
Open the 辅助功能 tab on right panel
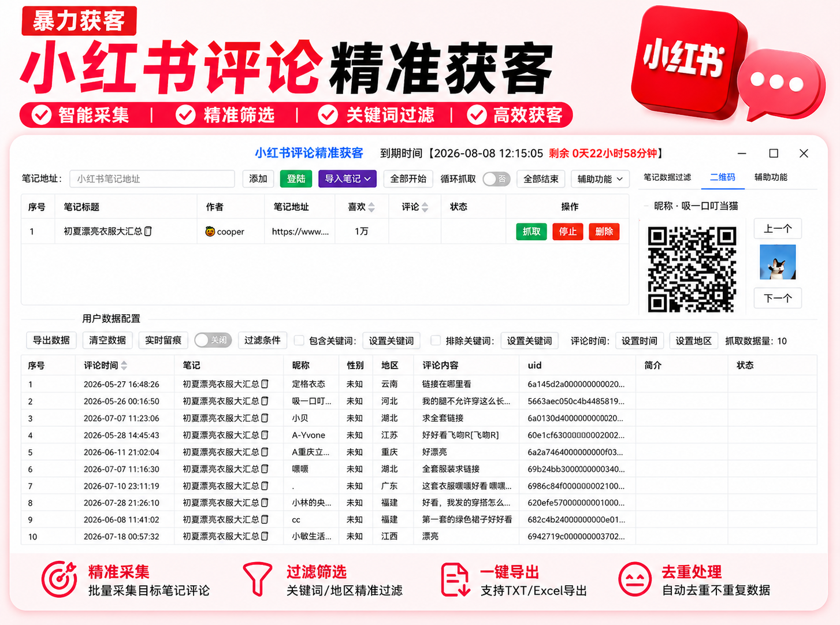[771, 177]
